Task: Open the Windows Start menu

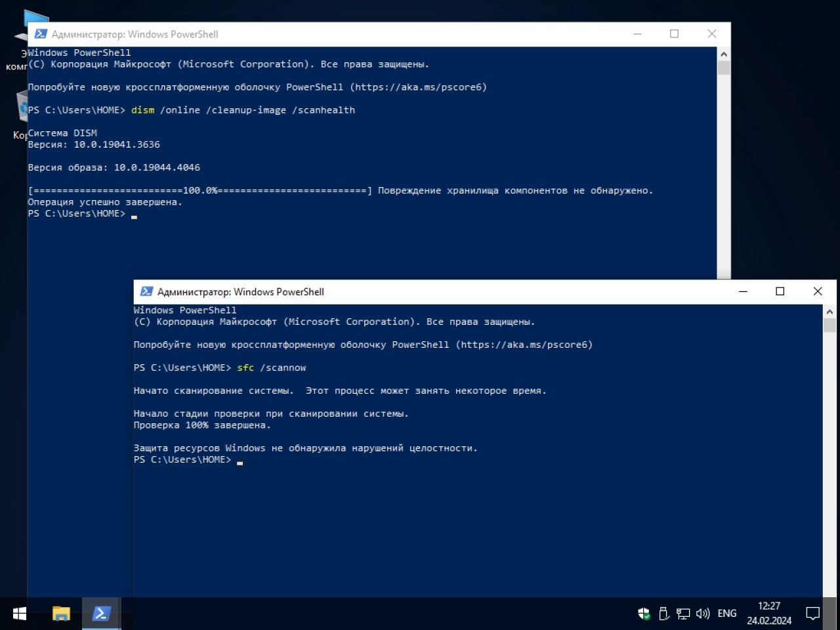Action: pyautogui.click(x=20, y=614)
